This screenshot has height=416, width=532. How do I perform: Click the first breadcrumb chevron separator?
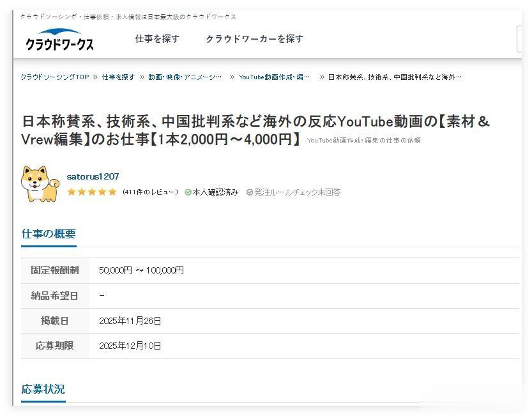click(x=96, y=77)
